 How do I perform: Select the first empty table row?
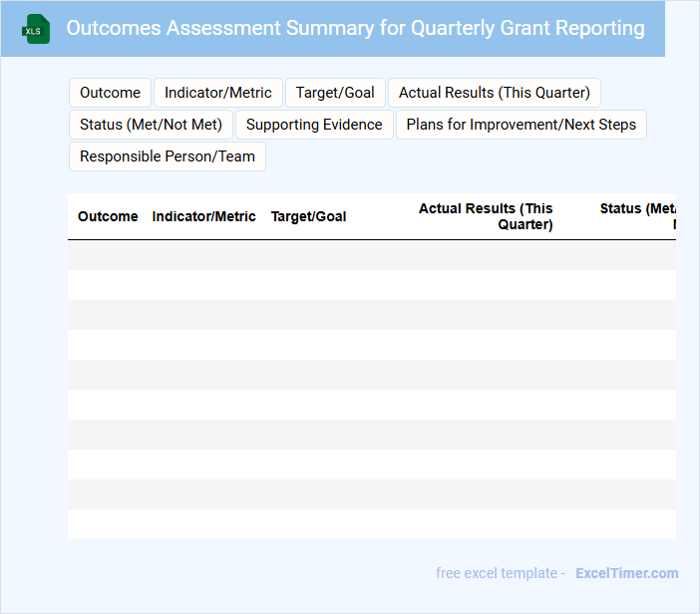click(x=371, y=255)
